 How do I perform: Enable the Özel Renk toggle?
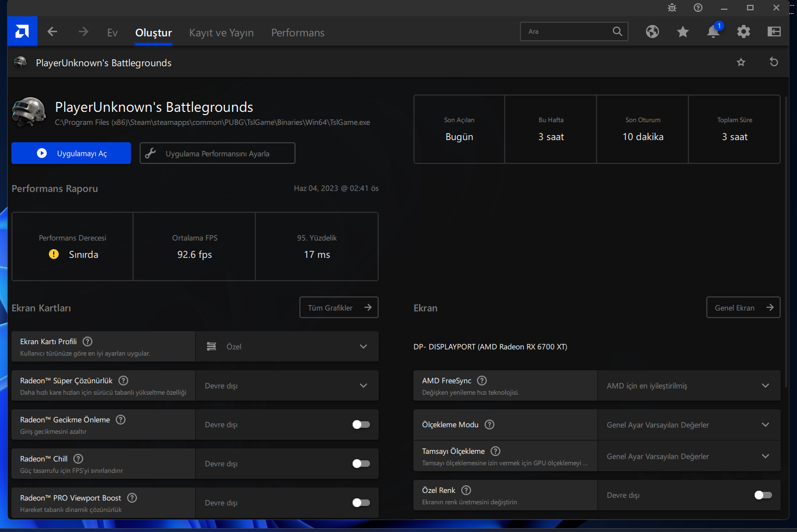763,495
